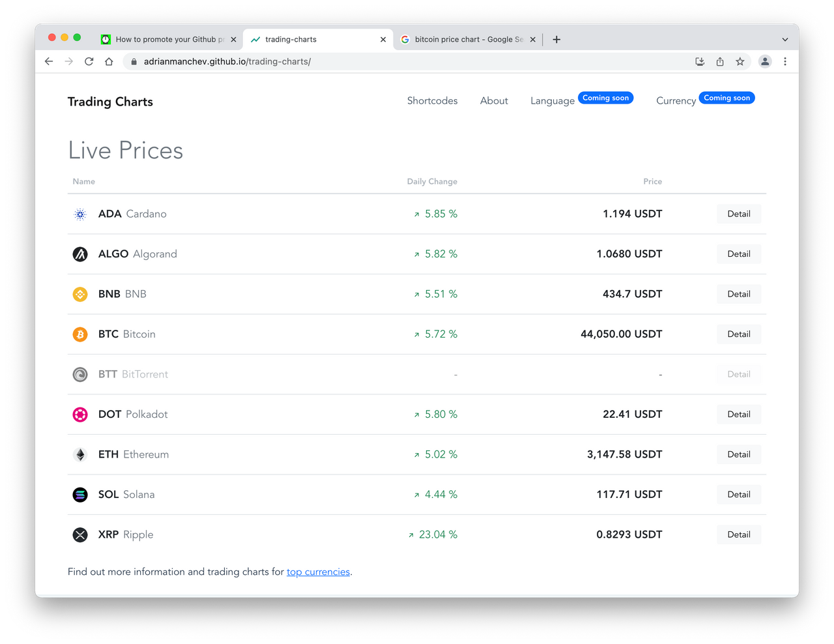Click the '44,050.00 USDT' price
This screenshot has height=644, width=834.
622,334
